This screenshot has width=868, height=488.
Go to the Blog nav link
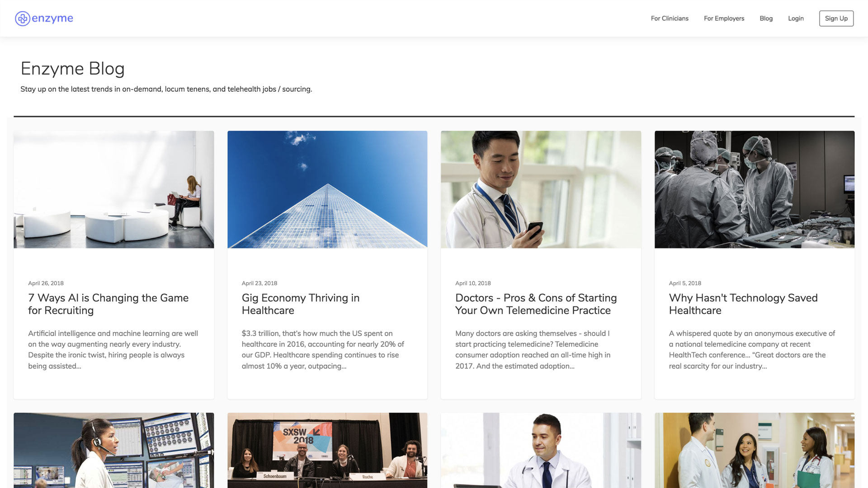[x=766, y=19]
